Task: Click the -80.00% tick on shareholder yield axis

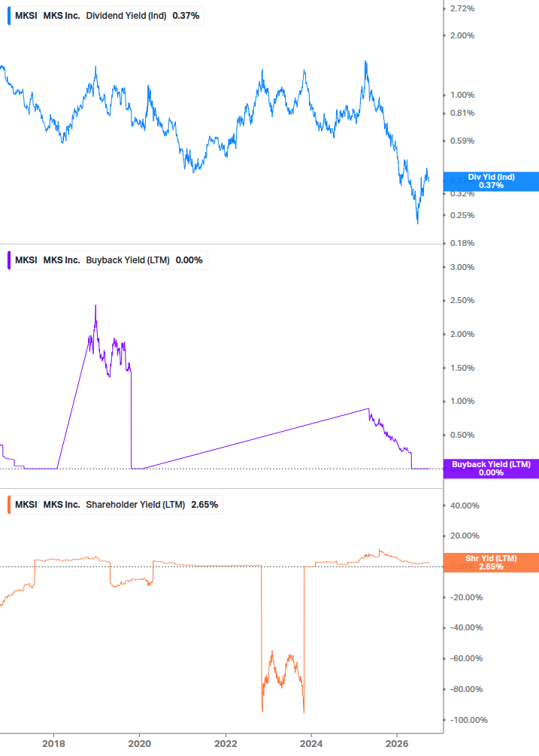Action: point(466,690)
